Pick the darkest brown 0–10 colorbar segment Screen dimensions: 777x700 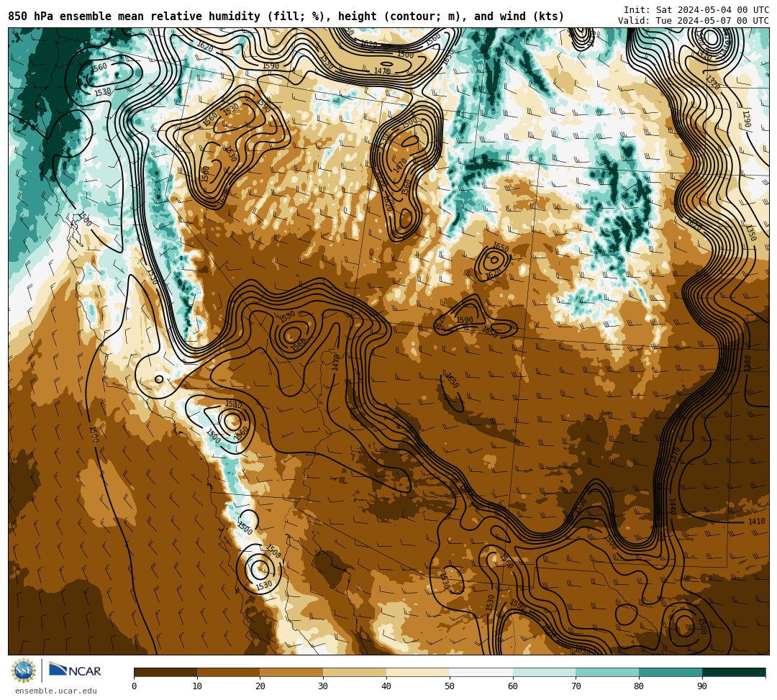click(x=165, y=672)
